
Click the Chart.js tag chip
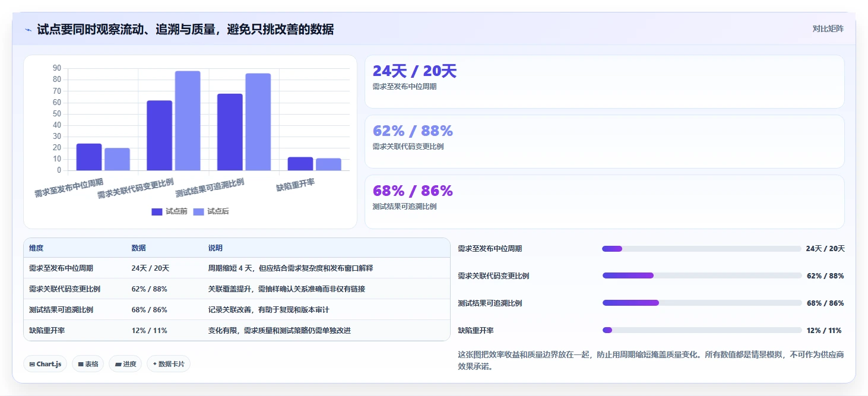tap(45, 364)
